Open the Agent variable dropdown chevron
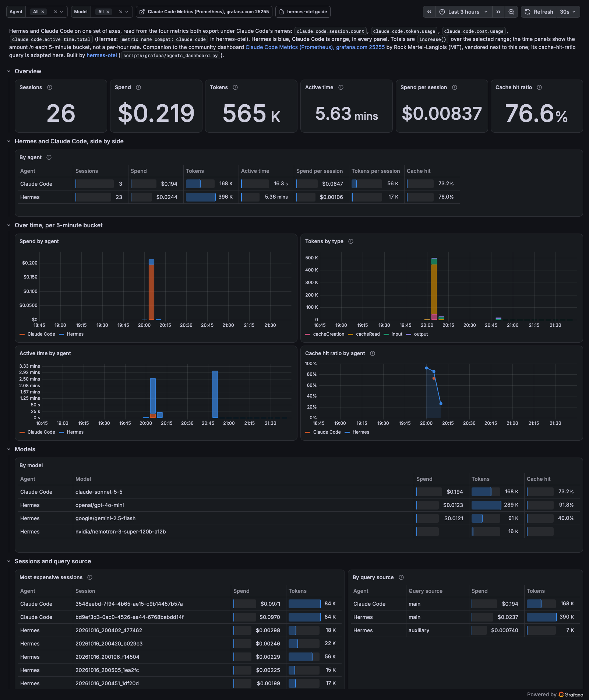 pyautogui.click(x=61, y=12)
